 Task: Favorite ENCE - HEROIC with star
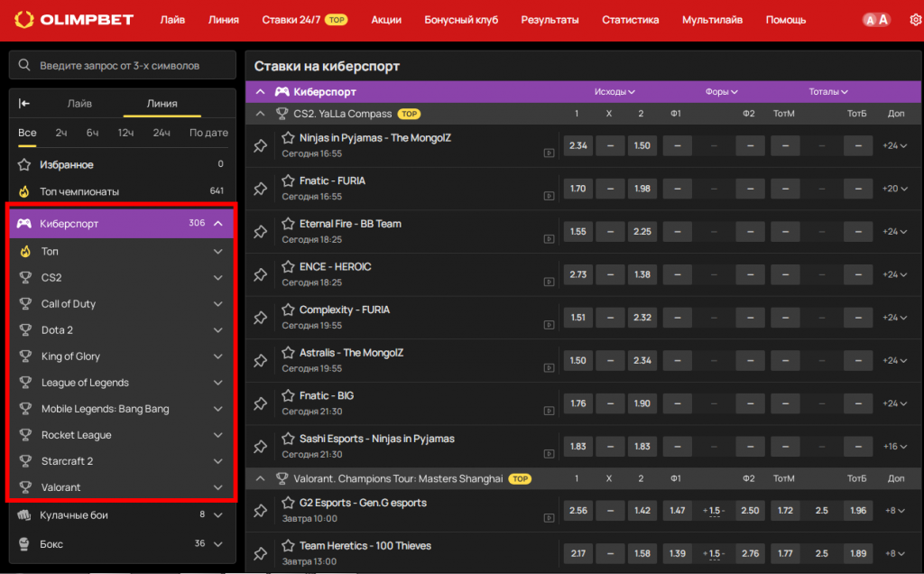pyautogui.click(x=288, y=267)
